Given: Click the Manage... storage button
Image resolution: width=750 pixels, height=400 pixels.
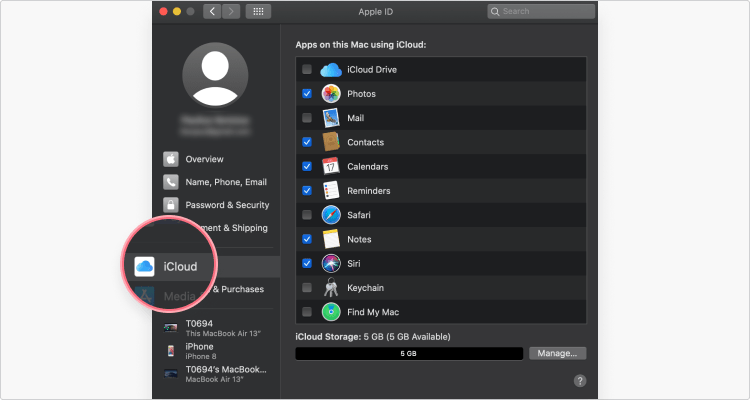Looking at the screenshot, I should tap(557, 353).
